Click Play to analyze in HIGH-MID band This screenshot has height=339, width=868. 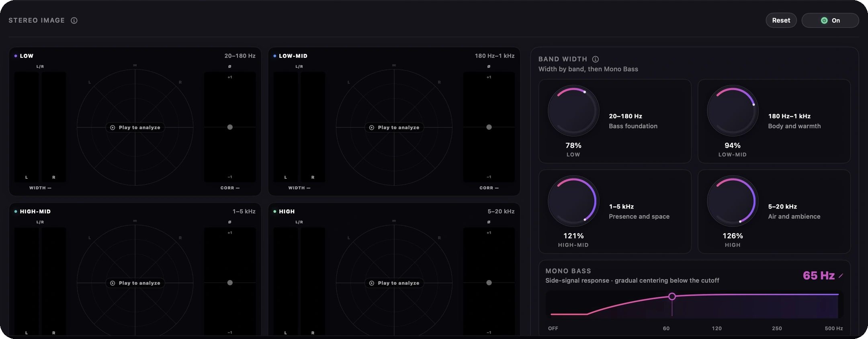click(x=135, y=283)
